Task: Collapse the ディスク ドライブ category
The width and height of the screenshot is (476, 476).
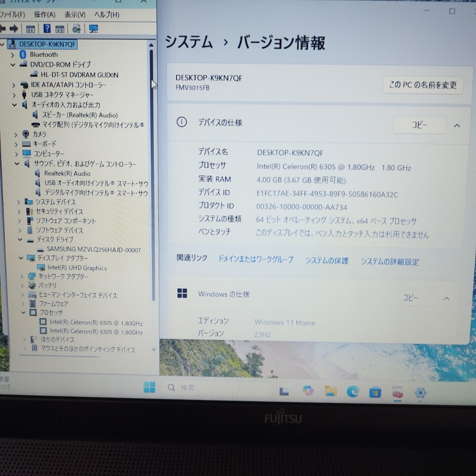Action: pyautogui.click(x=20, y=240)
